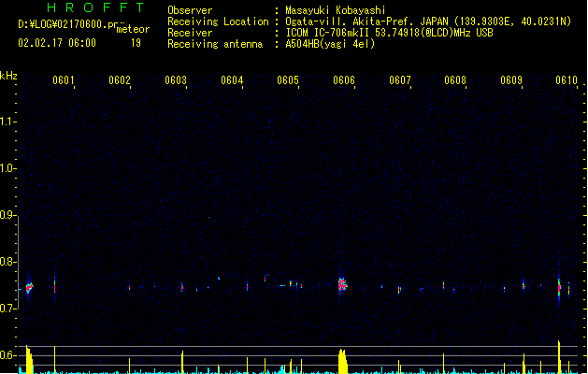Viewport: 588px width, 374px height.
Task: Click the "Receiver" field label
Action: 190,33
